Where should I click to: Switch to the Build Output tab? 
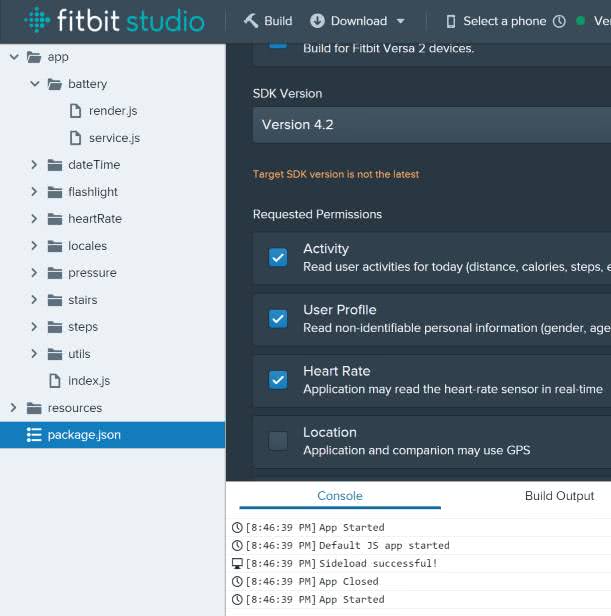pos(559,496)
